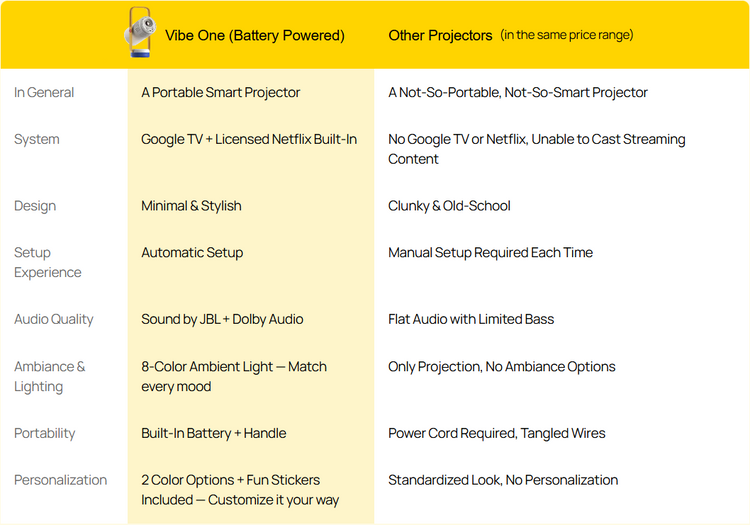Viewport: 750px width, 525px height.
Task: Select 'Automatic Setup' cell
Action: click(192, 252)
